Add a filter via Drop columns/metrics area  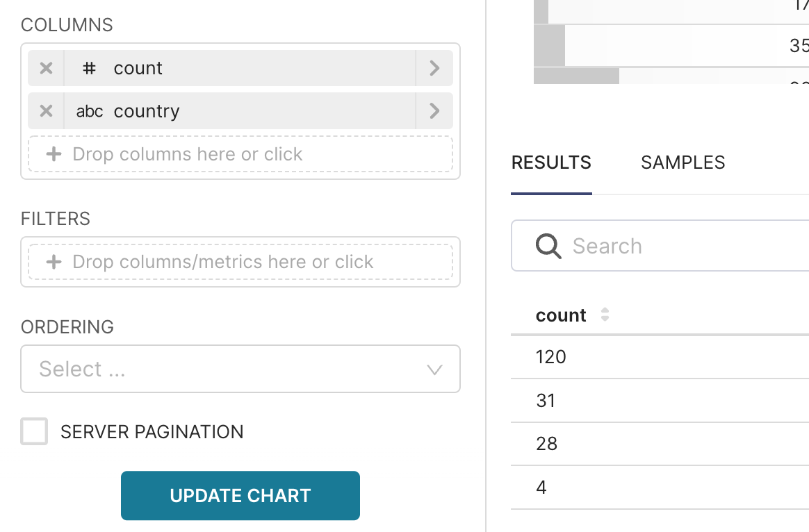240,262
